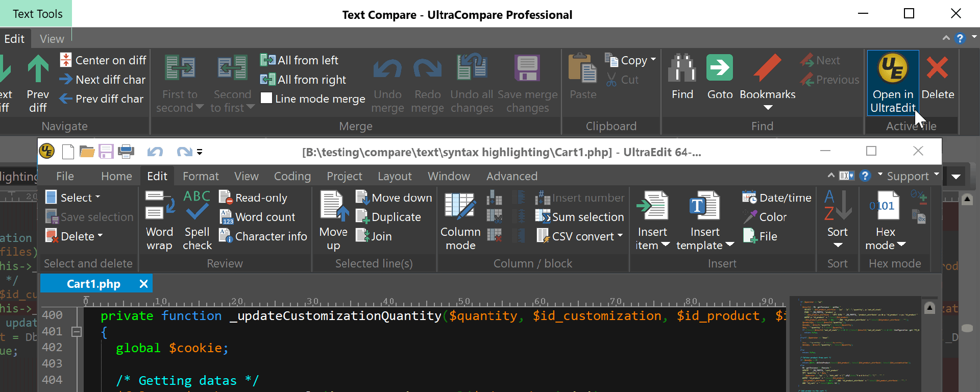Click UltraEdit quick access Undo arrow
980x392 pixels.
coord(155,152)
